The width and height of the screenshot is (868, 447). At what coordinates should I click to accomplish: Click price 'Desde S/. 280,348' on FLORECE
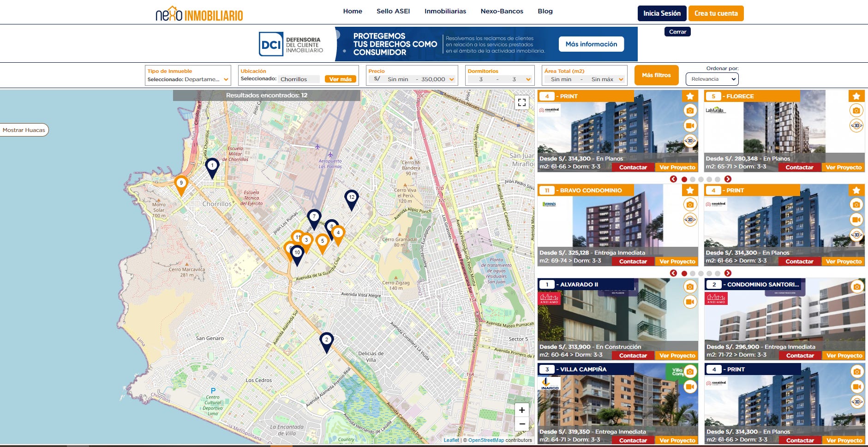click(734, 159)
